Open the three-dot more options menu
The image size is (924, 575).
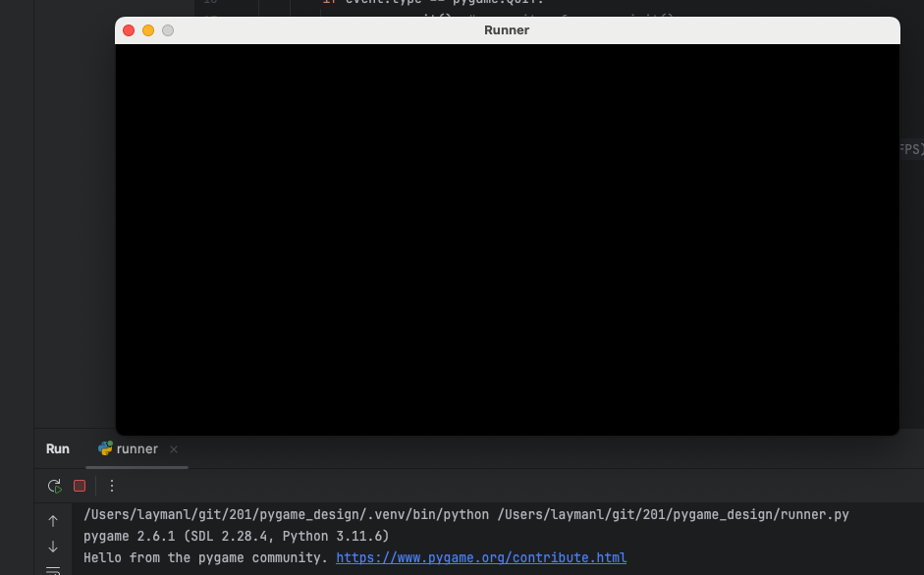(111, 486)
